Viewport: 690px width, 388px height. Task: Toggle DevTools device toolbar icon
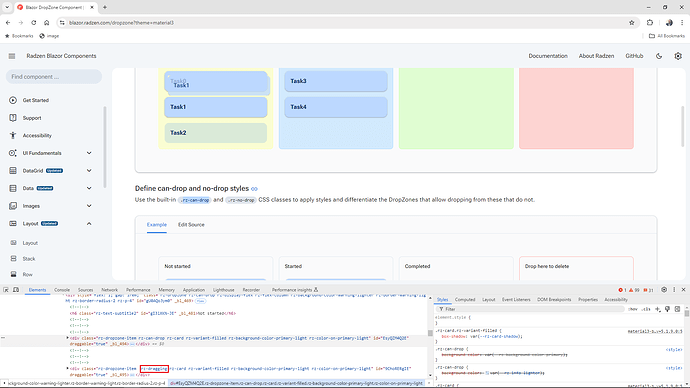[x=16, y=290]
